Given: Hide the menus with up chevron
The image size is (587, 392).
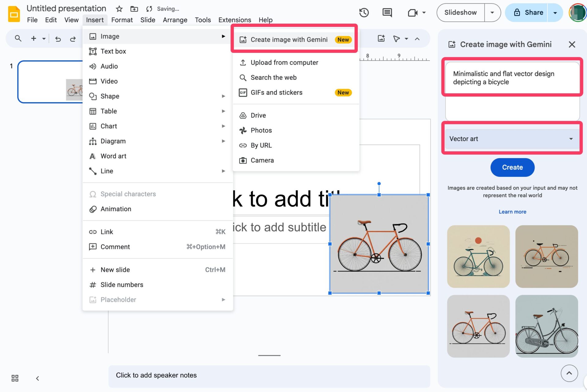Looking at the screenshot, I should 417,39.
